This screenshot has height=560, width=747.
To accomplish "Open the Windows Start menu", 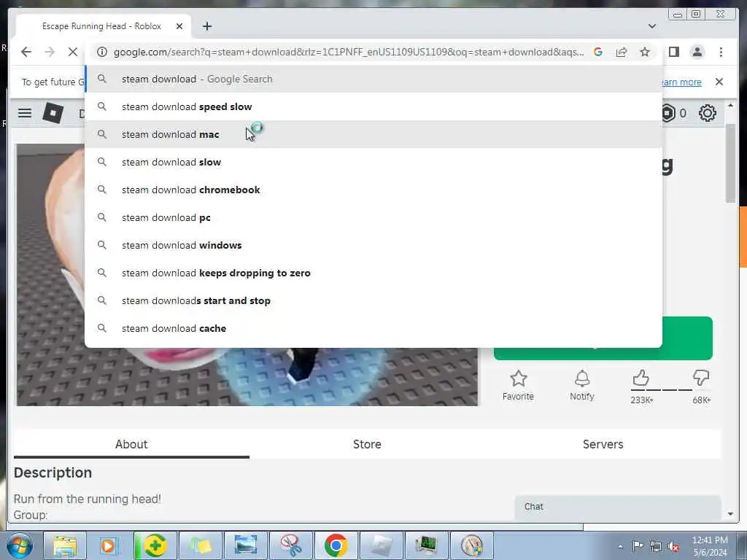I will point(20,545).
